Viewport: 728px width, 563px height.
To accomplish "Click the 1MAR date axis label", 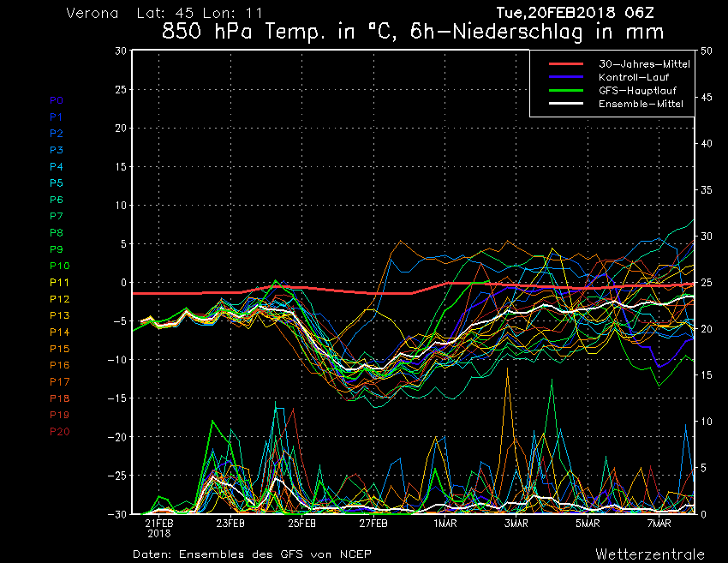I will coord(445,524).
